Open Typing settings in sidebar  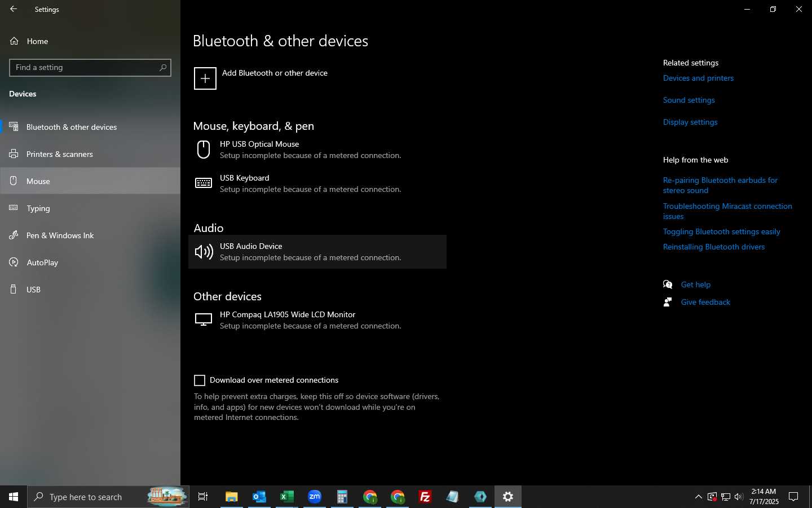point(90,208)
